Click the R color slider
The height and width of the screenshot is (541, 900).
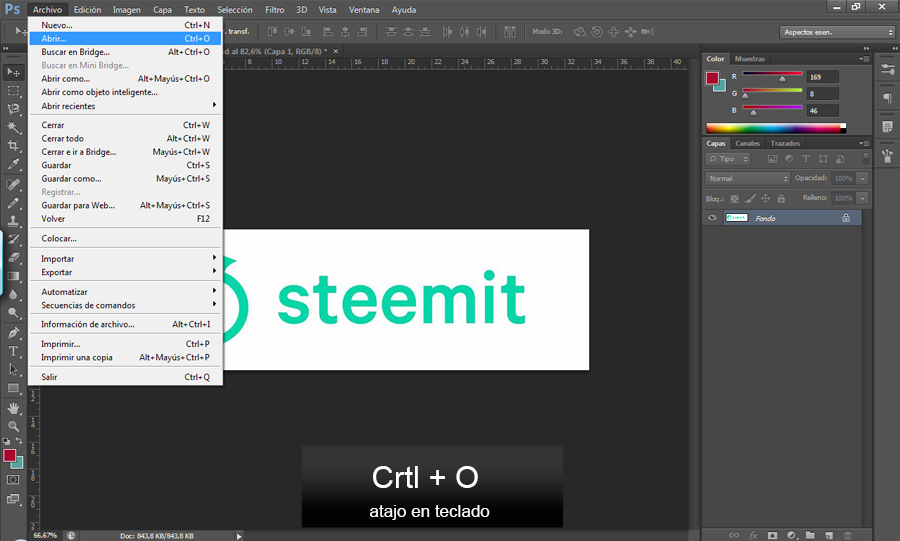(772, 75)
